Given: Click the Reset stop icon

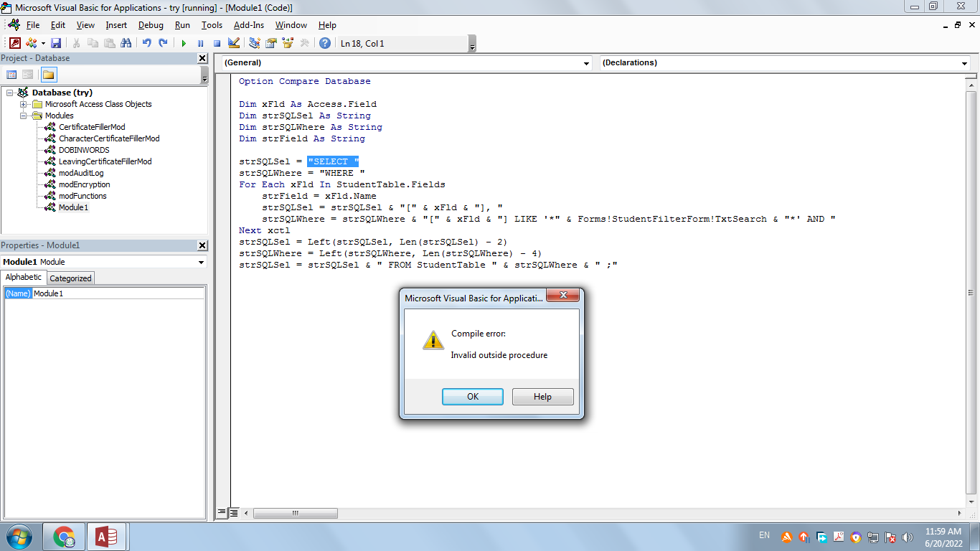Looking at the screenshot, I should pos(217,43).
